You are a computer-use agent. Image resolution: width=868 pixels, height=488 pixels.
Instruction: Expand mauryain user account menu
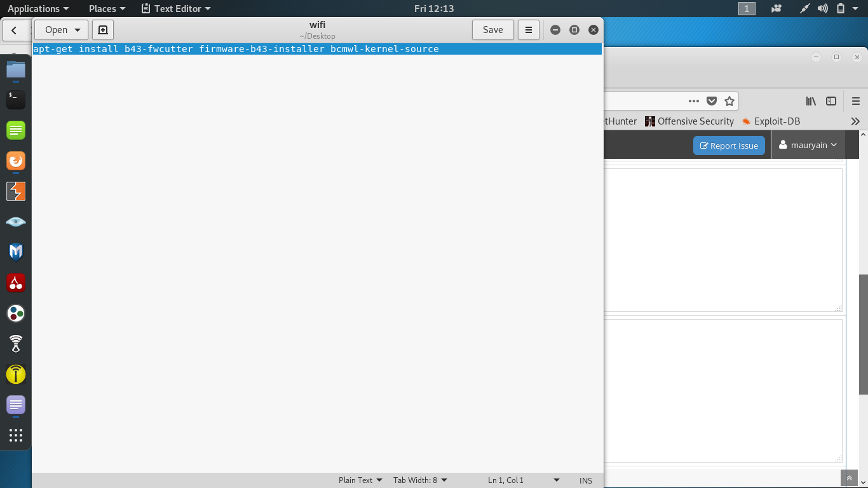pos(808,146)
